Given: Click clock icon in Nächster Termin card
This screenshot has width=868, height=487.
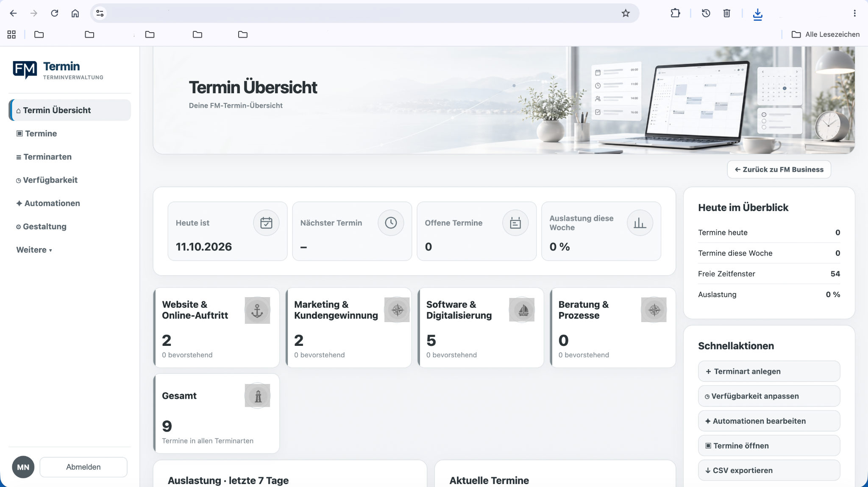Looking at the screenshot, I should (391, 223).
